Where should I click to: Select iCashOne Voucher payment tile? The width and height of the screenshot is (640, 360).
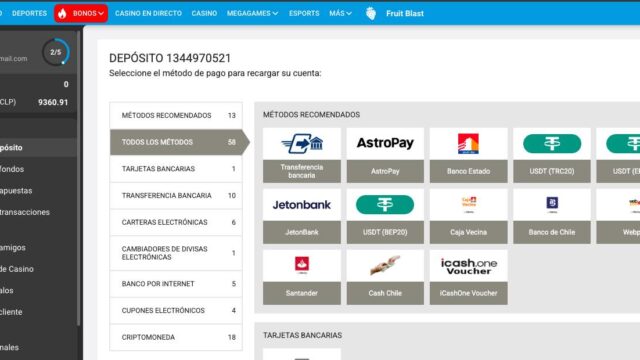coord(468,277)
